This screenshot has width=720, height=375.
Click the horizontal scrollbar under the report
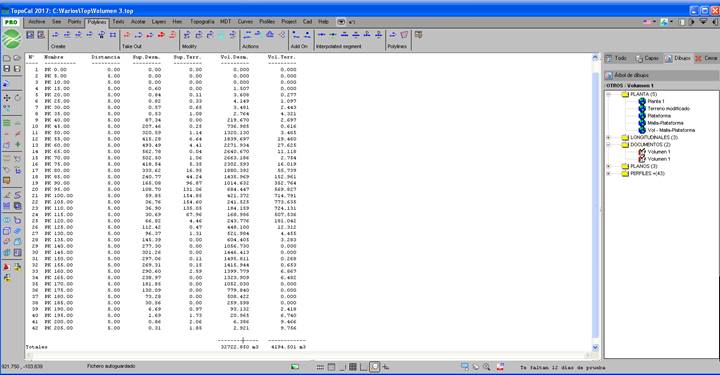(x=308, y=355)
